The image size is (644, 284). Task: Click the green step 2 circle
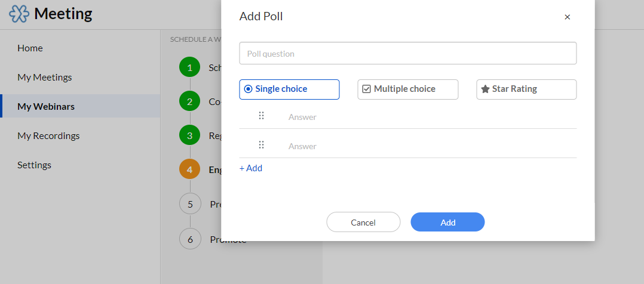coord(189,101)
